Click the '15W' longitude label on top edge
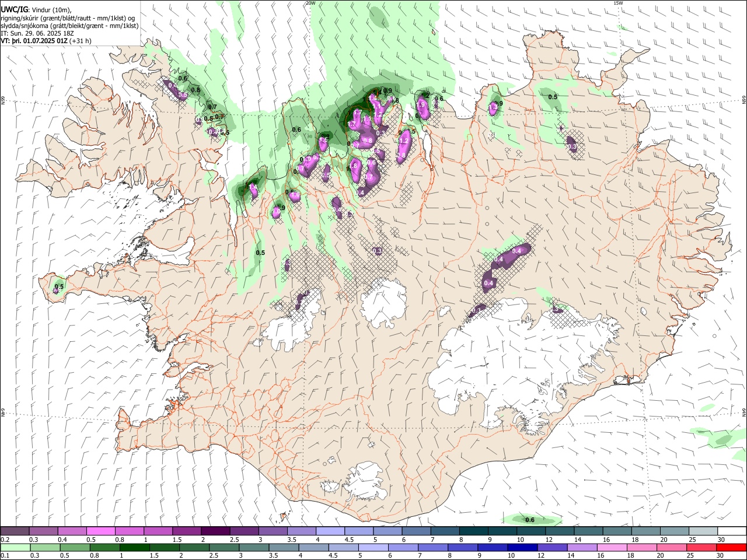 click(x=619, y=3)
